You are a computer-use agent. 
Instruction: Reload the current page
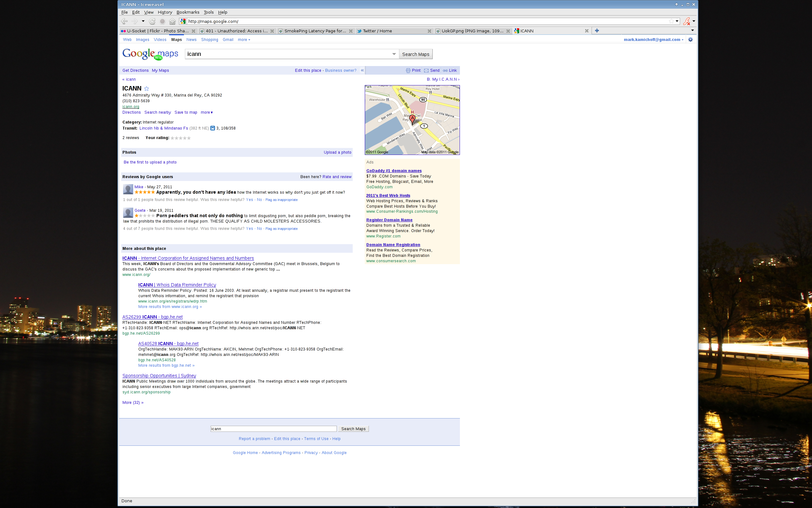coord(152,21)
